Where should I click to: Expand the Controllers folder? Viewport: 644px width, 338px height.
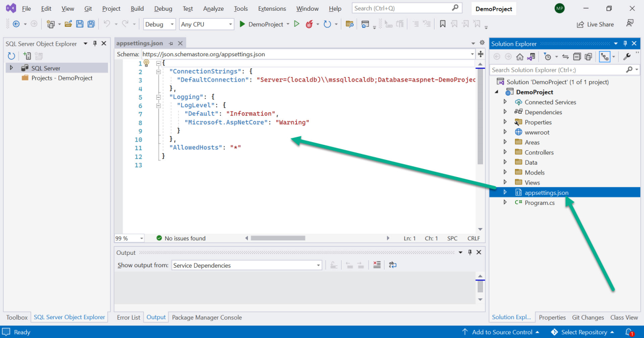[505, 152]
